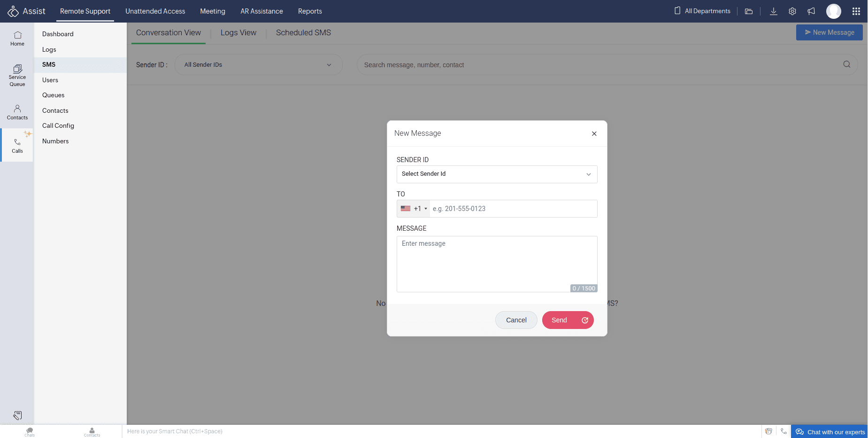
Task: Switch to Logs View tab
Action: coord(238,32)
